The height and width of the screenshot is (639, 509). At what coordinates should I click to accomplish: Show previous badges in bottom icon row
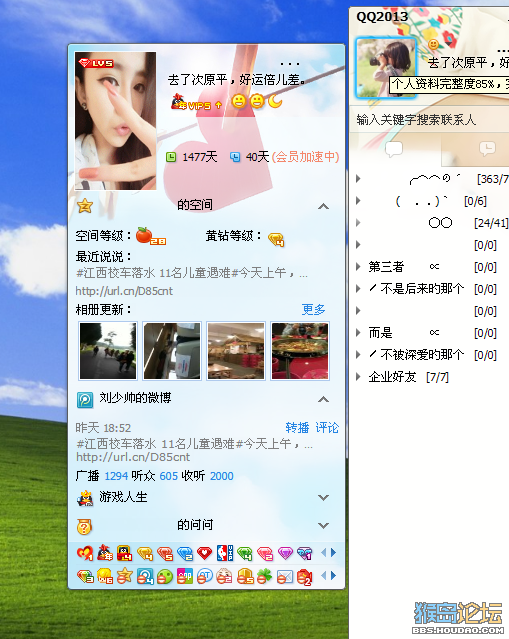pos(324,575)
